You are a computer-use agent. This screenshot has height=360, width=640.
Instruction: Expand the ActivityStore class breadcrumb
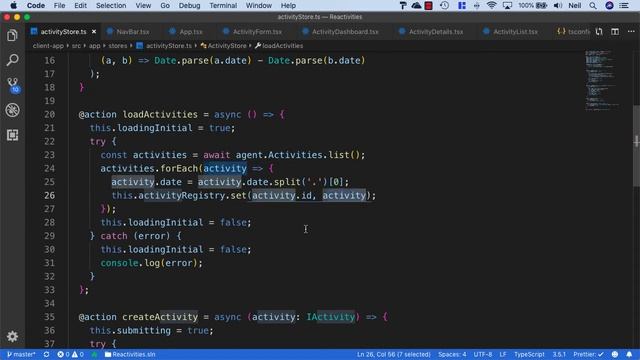pyautogui.click(x=223, y=46)
